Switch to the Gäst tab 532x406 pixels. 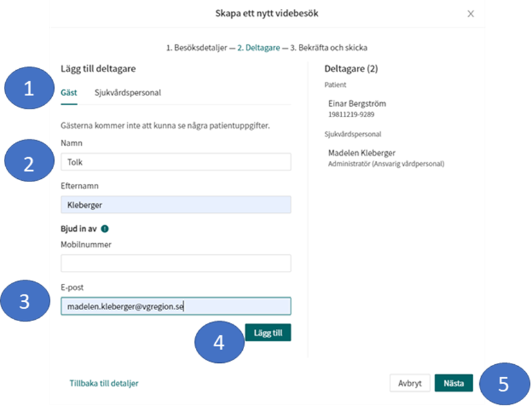(x=68, y=93)
